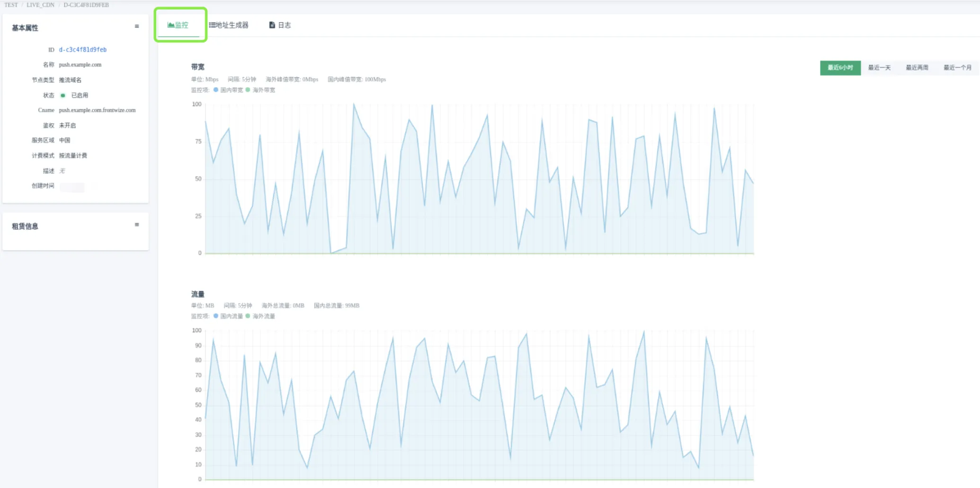This screenshot has height=488, width=980.
Task: Click the 海外总流量: 0MB text
Action: click(283, 306)
